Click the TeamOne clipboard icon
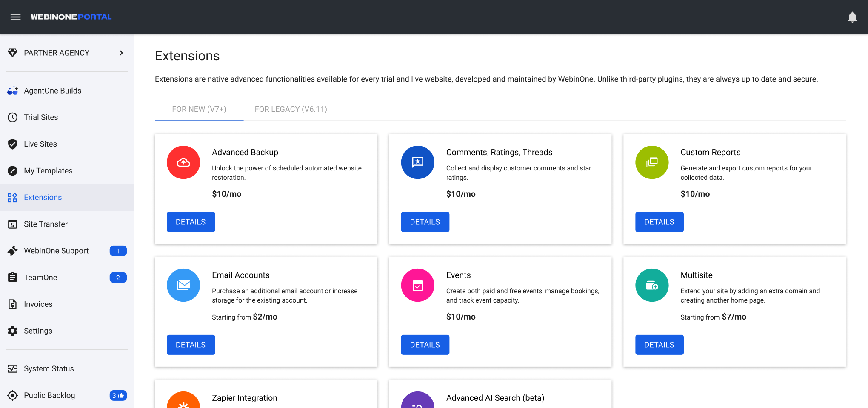868x408 pixels. (x=13, y=278)
